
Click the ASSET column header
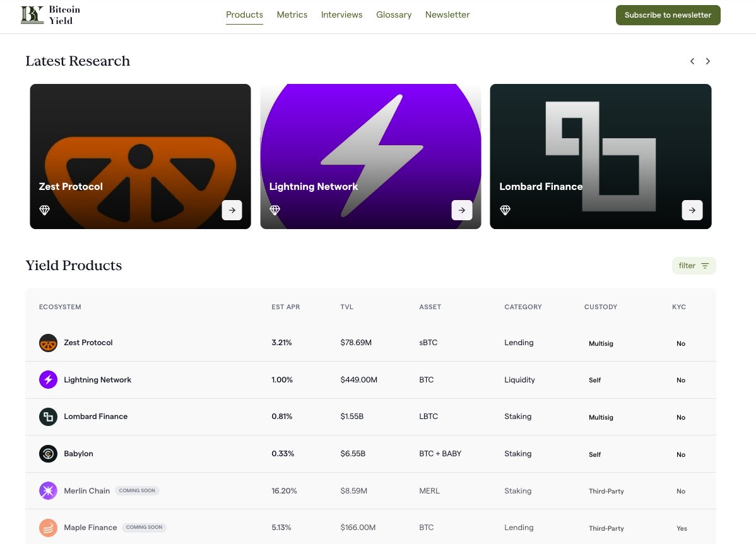point(430,307)
